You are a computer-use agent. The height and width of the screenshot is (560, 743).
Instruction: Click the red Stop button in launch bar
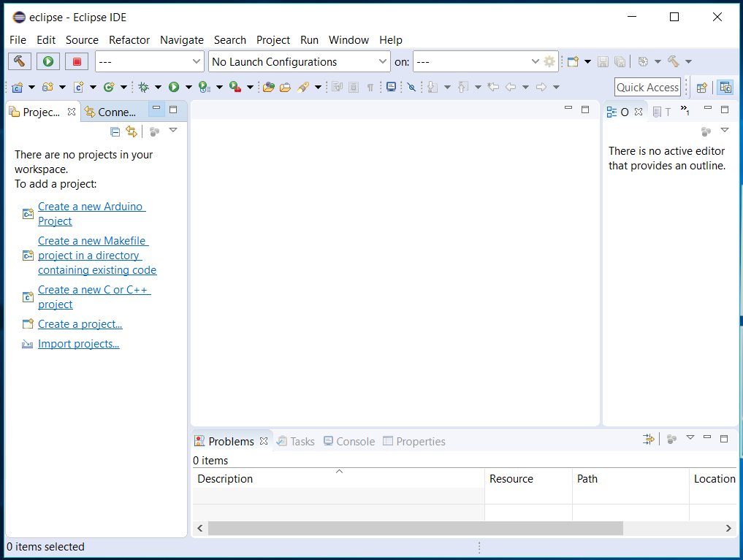(x=77, y=61)
